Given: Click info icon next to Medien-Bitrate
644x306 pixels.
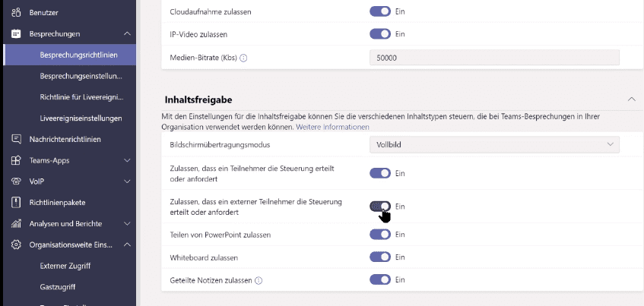Looking at the screenshot, I should [x=244, y=58].
